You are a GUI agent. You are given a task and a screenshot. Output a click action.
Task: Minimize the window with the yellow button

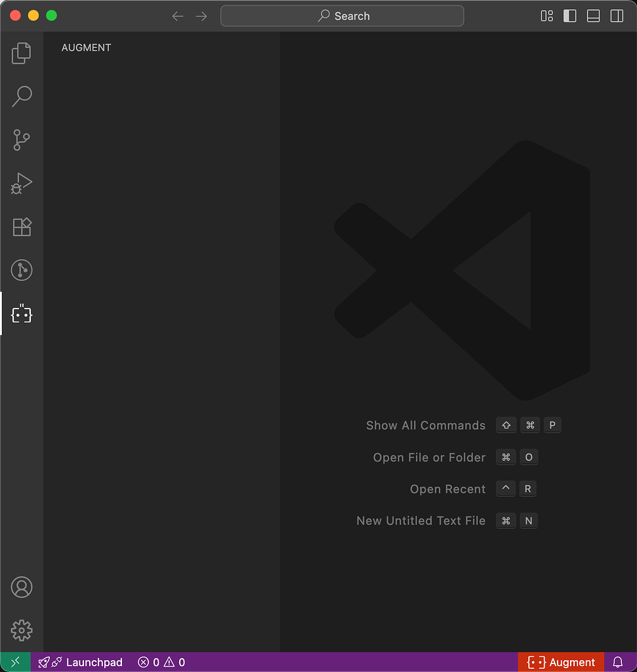(33, 16)
